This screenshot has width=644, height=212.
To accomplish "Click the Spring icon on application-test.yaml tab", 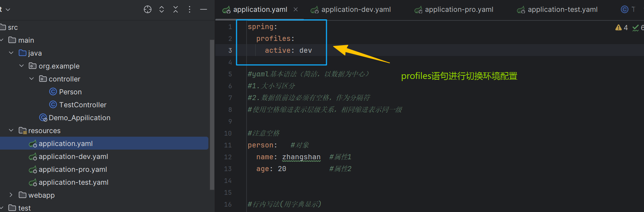I will coord(521,10).
